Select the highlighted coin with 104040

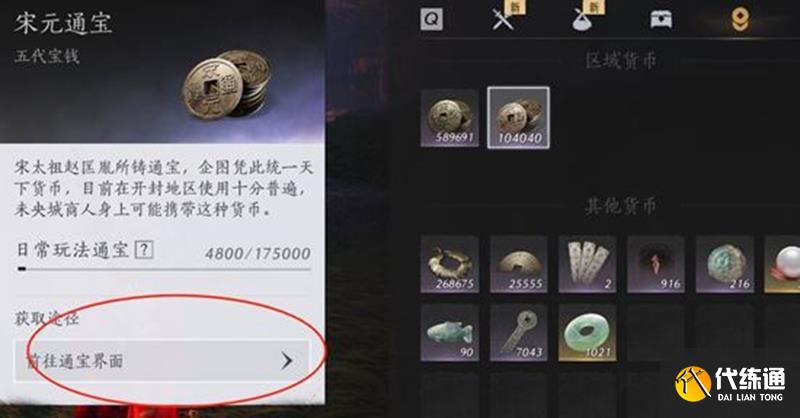[518, 118]
